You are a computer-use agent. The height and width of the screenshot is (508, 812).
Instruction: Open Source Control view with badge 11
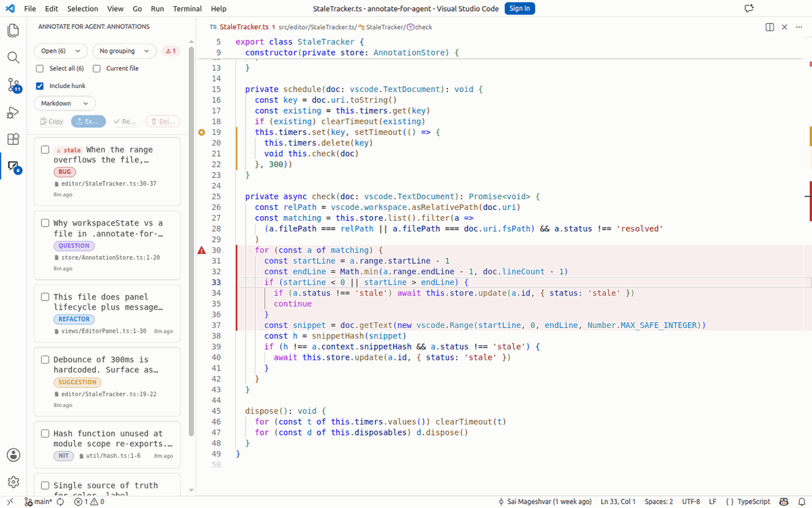13,85
